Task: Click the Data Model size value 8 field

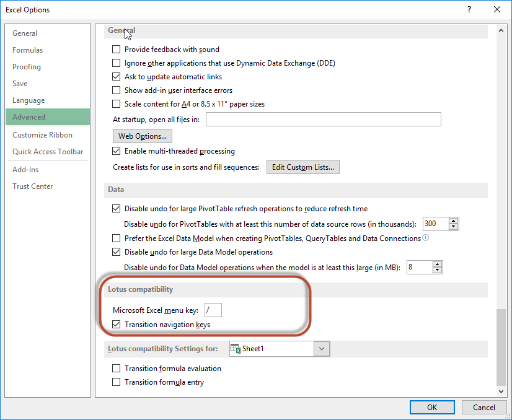Action: [419, 267]
